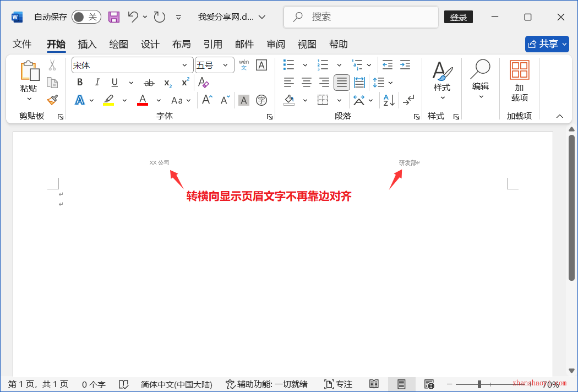
Task: Apply paragraph borders with the borders icon
Action: coord(323,100)
